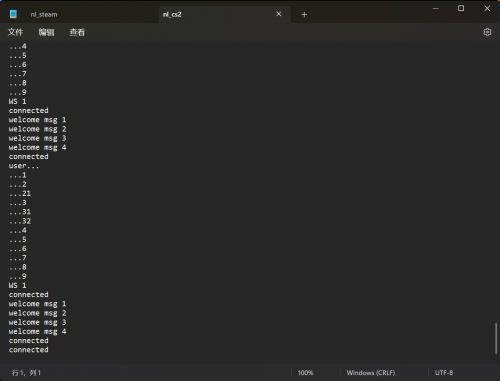Click the line reading user...
500x381 pixels.
24,166
